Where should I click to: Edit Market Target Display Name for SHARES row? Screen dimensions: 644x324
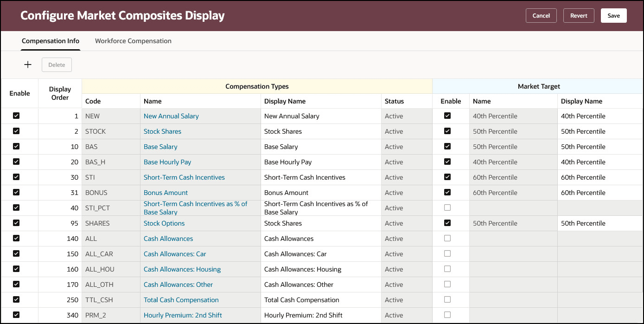point(600,223)
